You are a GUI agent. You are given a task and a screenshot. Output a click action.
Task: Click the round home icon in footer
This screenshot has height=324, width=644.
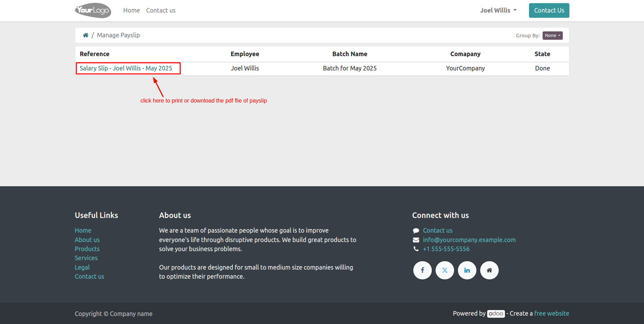coord(489,270)
